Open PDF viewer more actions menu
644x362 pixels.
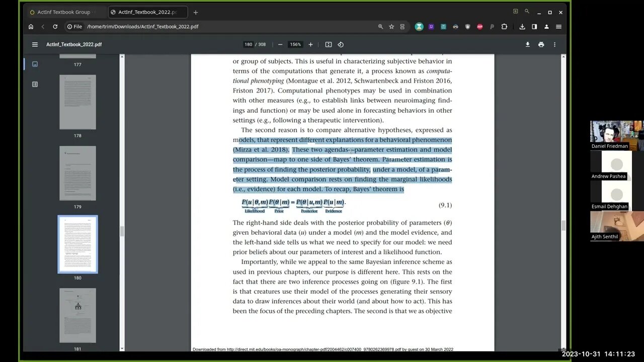(554, 44)
